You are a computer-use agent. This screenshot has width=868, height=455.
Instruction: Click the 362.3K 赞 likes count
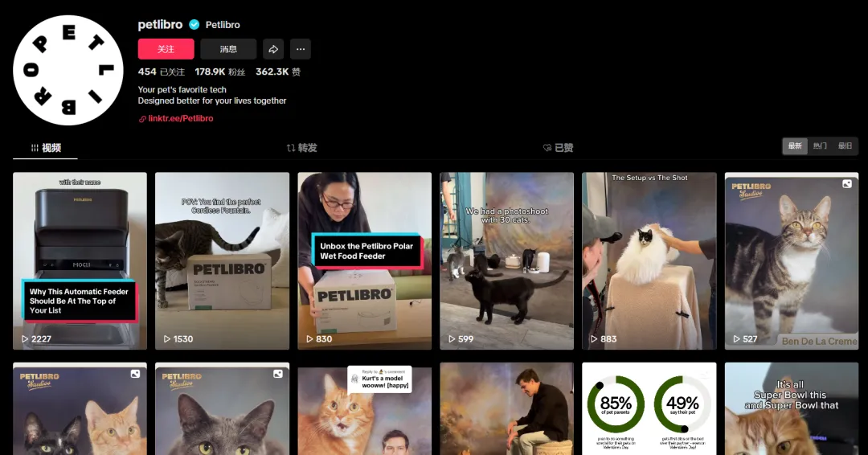tap(278, 72)
